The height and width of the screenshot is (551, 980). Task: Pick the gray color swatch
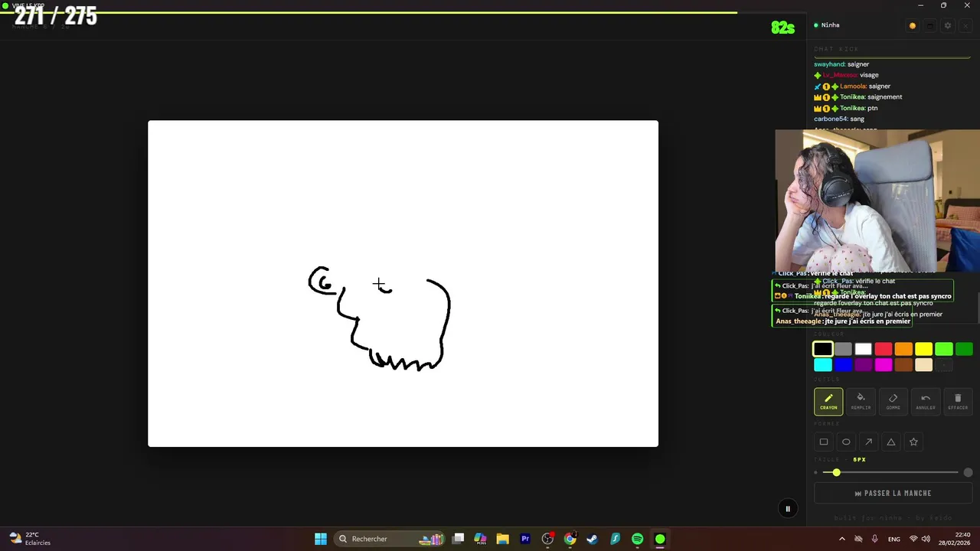(x=843, y=349)
